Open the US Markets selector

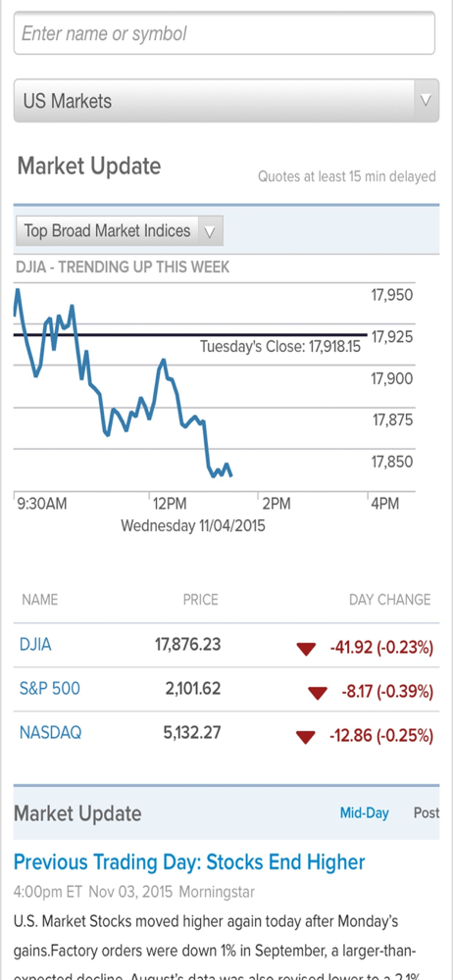coord(226,101)
